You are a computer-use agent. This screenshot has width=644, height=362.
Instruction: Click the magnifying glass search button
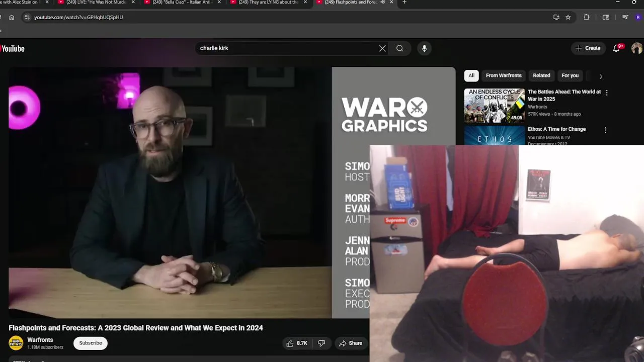coord(399,48)
